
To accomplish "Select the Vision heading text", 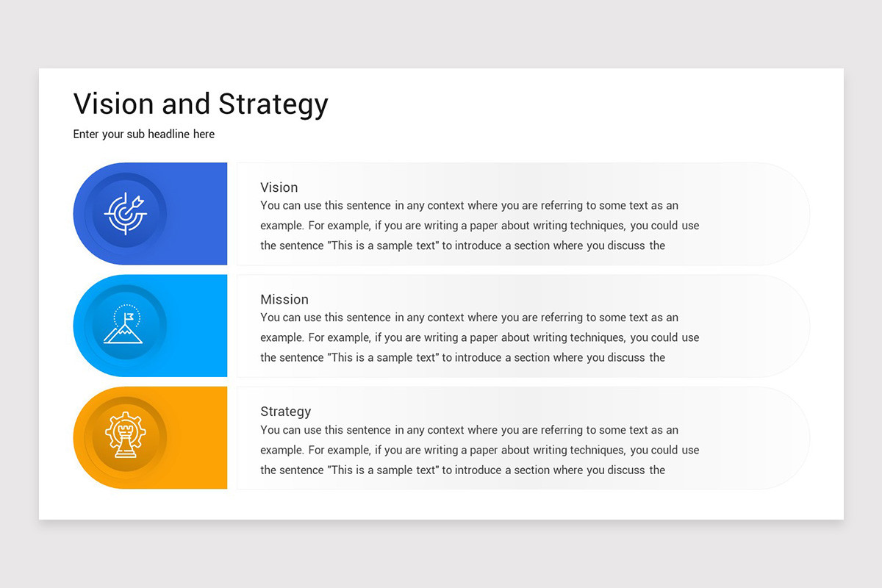I will [279, 187].
